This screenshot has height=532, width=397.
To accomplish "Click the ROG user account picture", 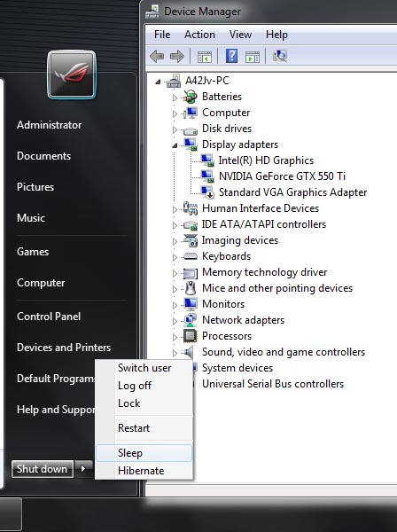I will point(72,74).
